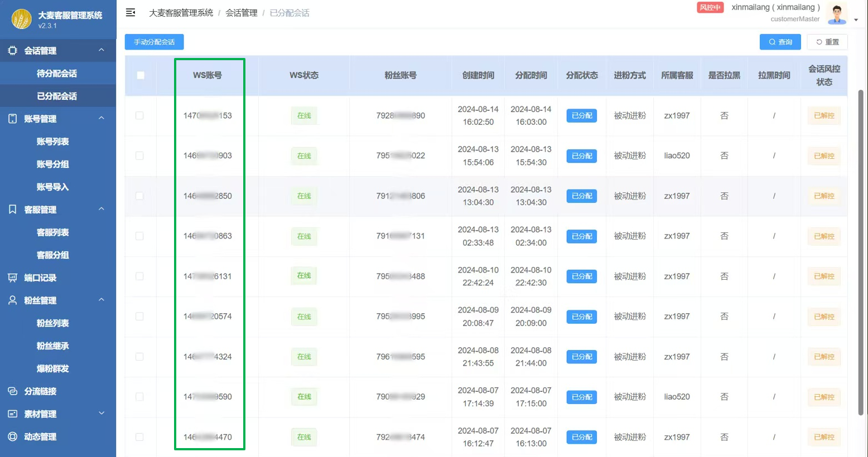Open the user account dropdown arrow
The height and width of the screenshot is (457, 868).
(856, 20)
